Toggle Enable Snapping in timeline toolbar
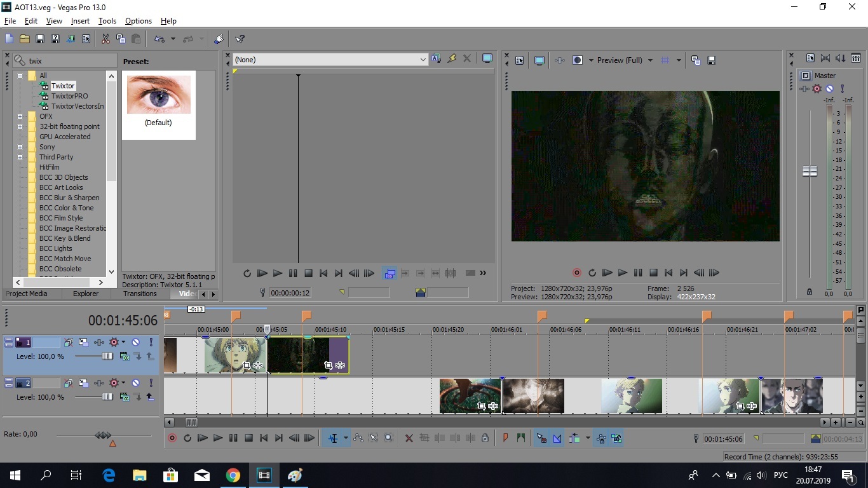868x488 pixels. click(x=541, y=438)
